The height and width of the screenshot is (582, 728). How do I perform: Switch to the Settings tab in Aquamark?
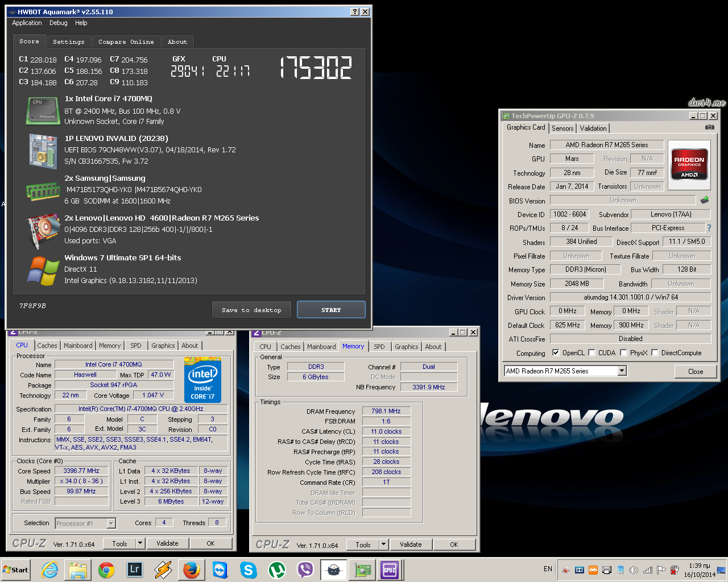click(68, 41)
